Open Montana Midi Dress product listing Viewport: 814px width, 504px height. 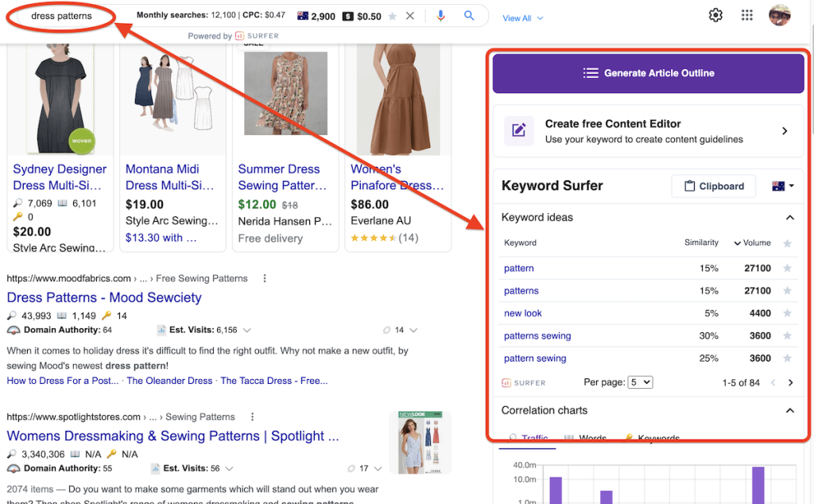click(x=170, y=177)
